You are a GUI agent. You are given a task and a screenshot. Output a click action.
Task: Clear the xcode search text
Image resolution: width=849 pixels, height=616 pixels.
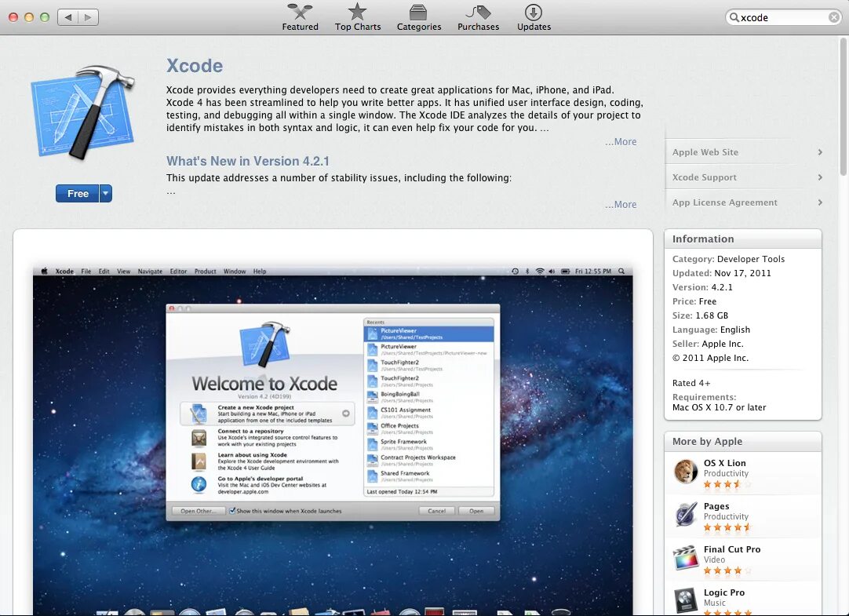[x=834, y=17]
